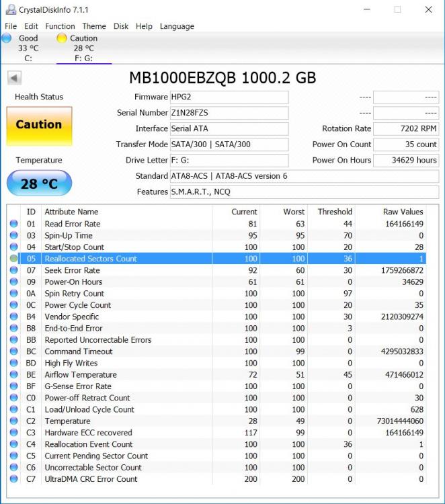Screen dimensions: 445x504
Task: Click raw value 1759266872
Action: click(402, 270)
